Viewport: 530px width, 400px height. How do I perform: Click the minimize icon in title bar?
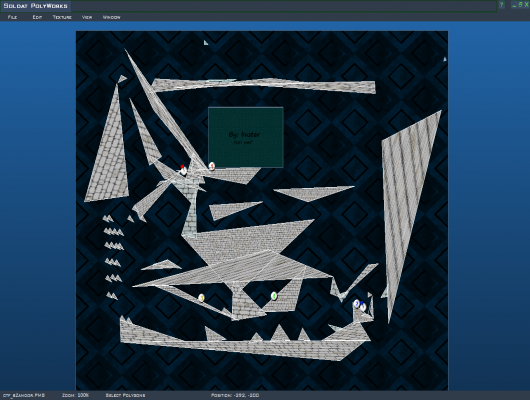[514, 5]
